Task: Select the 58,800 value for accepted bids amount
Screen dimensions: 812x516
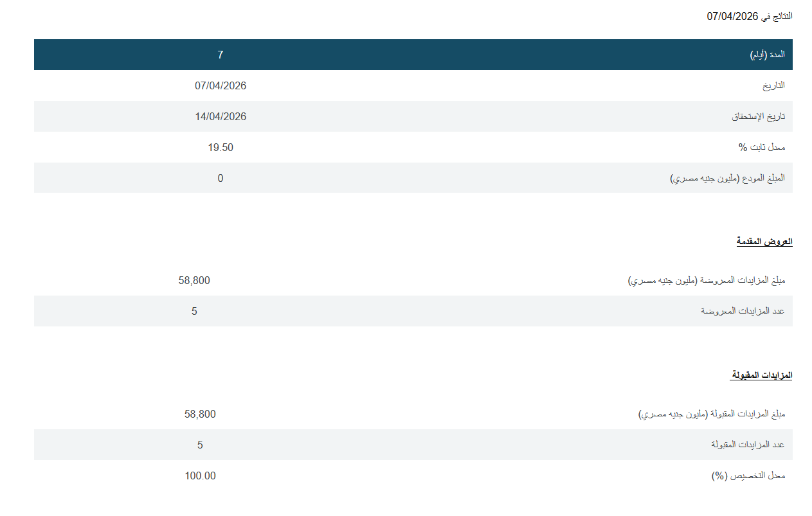Action: tap(200, 414)
